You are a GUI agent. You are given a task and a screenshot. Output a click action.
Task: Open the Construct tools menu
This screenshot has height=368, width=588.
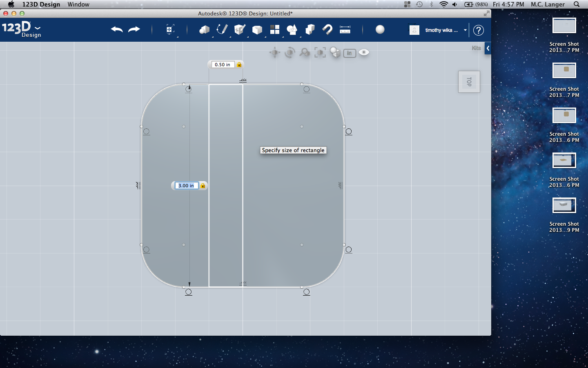[x=240, y=29]
